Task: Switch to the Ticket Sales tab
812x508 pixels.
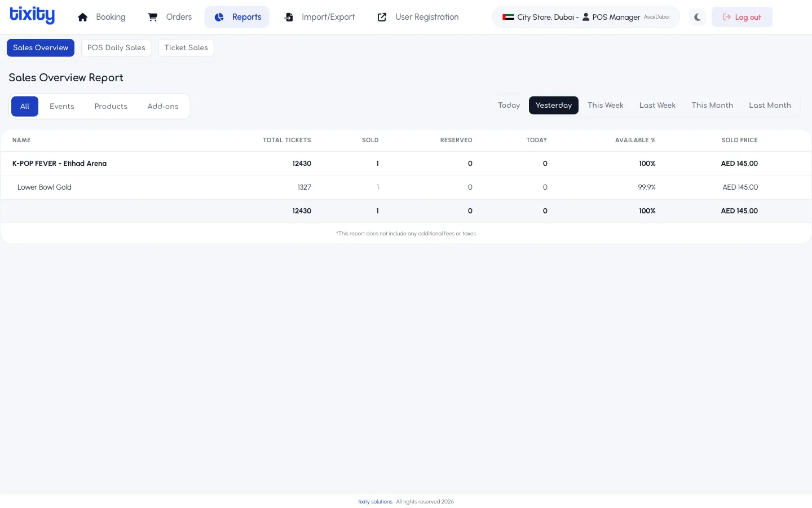Action: click(x=186, y=48)
